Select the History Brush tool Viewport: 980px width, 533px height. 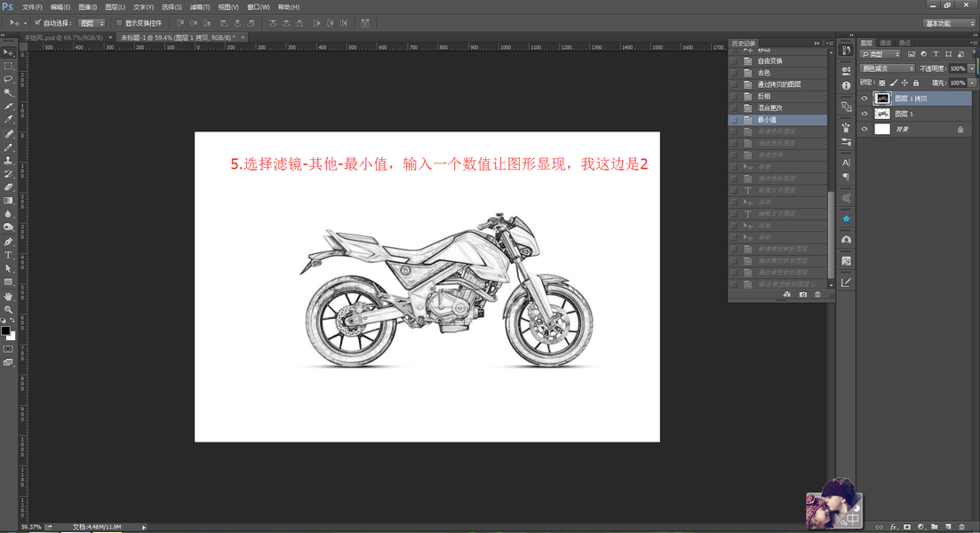pos(8,174)
